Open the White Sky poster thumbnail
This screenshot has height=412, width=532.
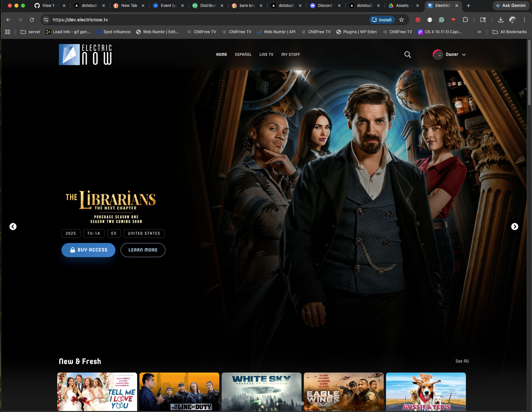tap(261, 392)
